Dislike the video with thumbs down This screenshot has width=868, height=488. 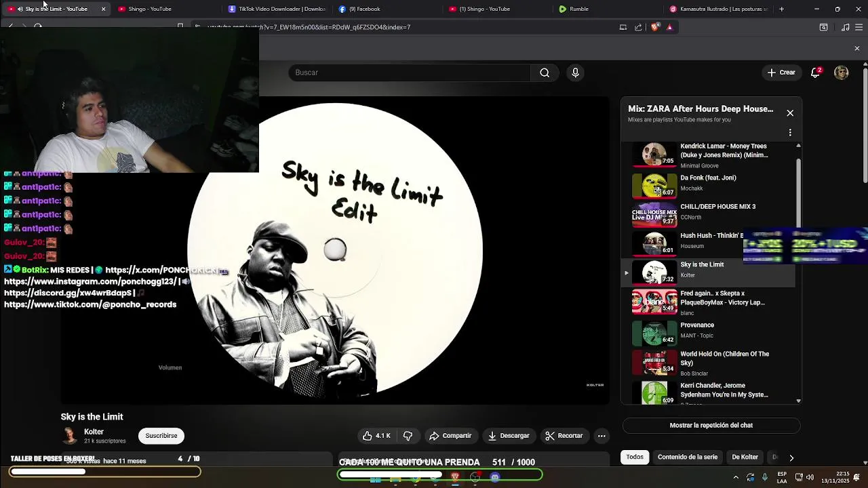[408, 436]
